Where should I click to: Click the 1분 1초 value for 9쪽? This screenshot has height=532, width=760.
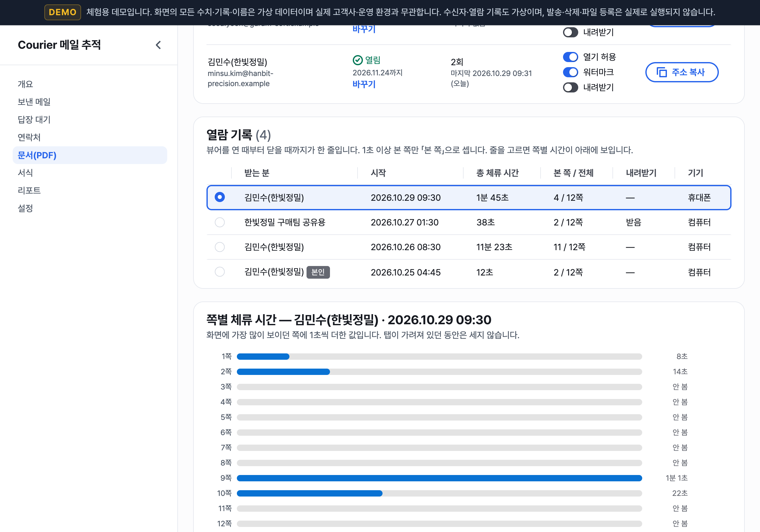point(677,478)
